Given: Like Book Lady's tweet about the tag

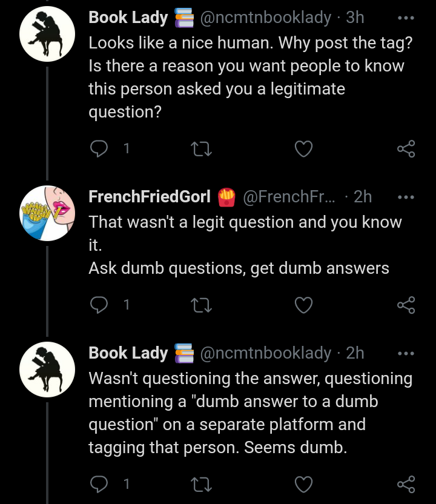Looking at the screenshot, I should [x=303, y=149].
